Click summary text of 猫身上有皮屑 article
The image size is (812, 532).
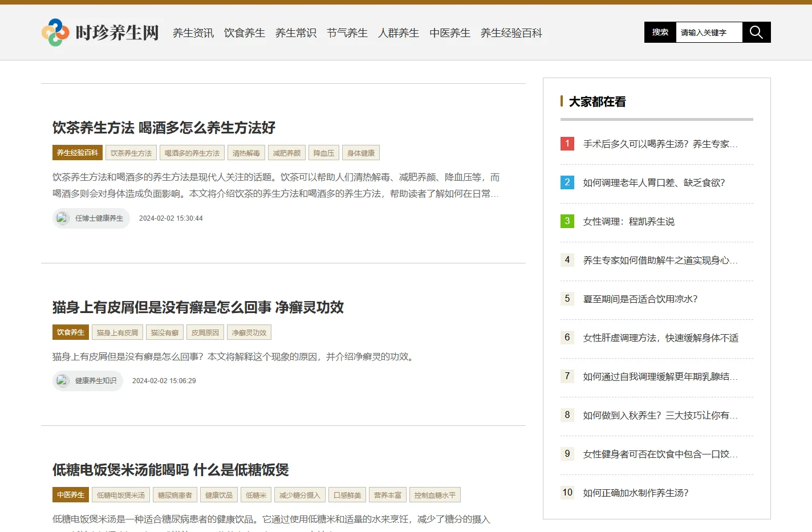point(234,357)
